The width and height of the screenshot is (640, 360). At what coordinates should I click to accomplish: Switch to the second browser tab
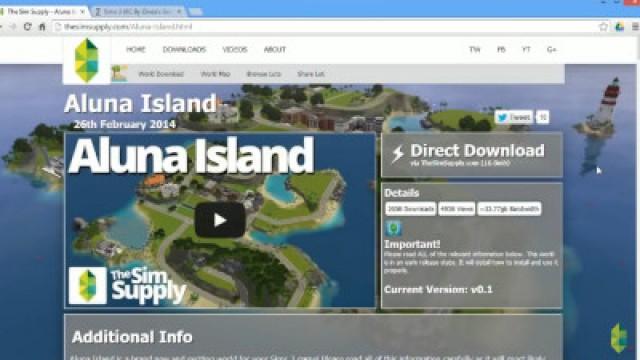click(x=139, y=11)
